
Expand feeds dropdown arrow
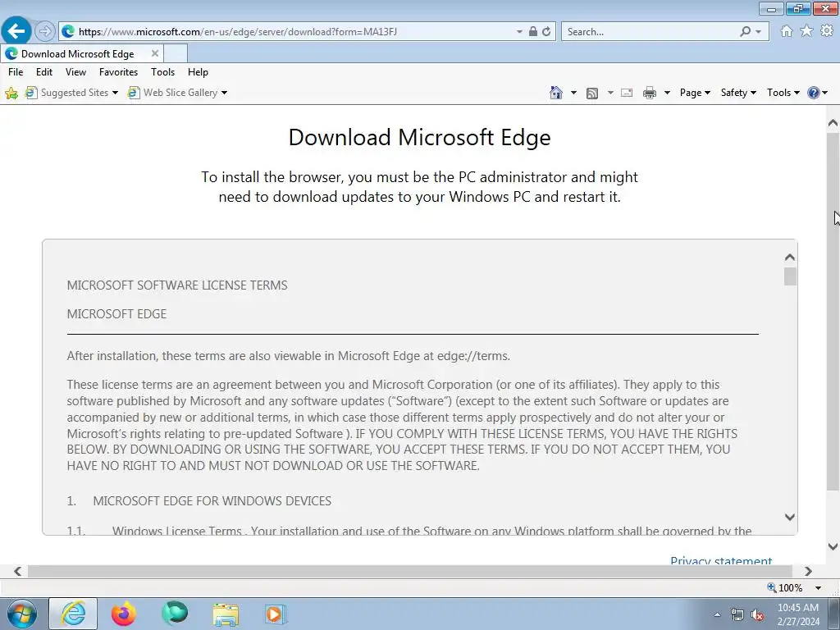point(610,93)
